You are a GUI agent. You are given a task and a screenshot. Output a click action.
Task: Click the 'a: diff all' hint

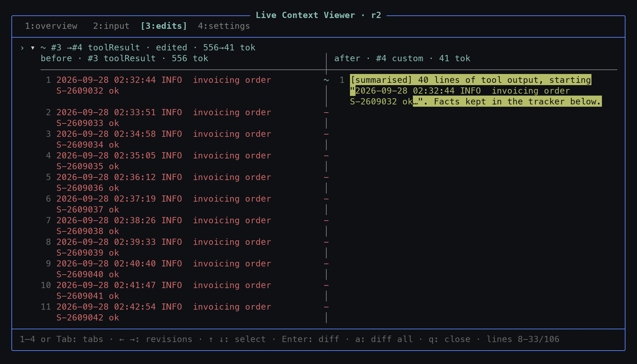pos(384,339)
